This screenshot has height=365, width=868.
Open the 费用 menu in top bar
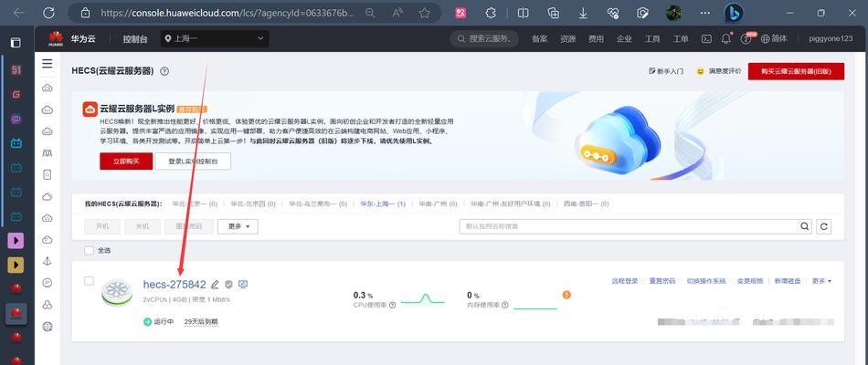[x=597, y=38]
